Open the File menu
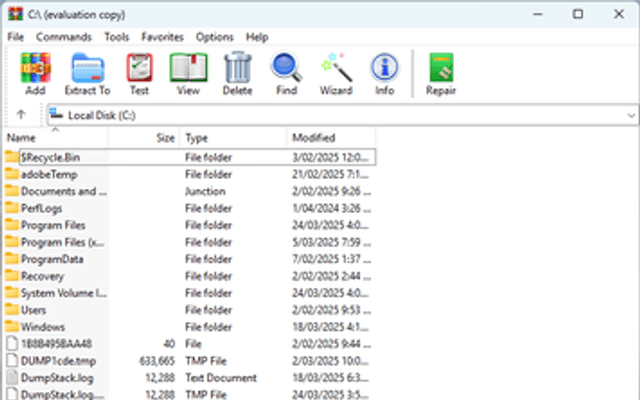This screenshot has height=400, width=640. [16, 37]
